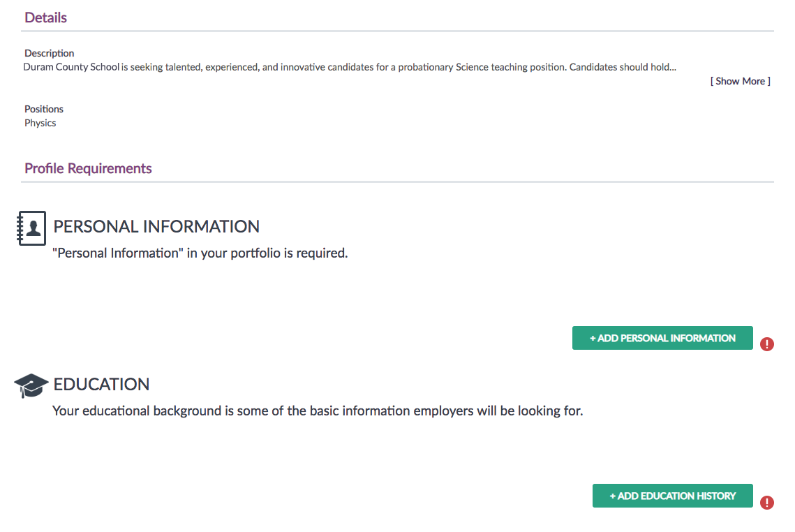Image resolution: width=795 pixels, height=532 pixels.
Task: Click the PERSONAL INFORMATION title text
Action: 156,226
